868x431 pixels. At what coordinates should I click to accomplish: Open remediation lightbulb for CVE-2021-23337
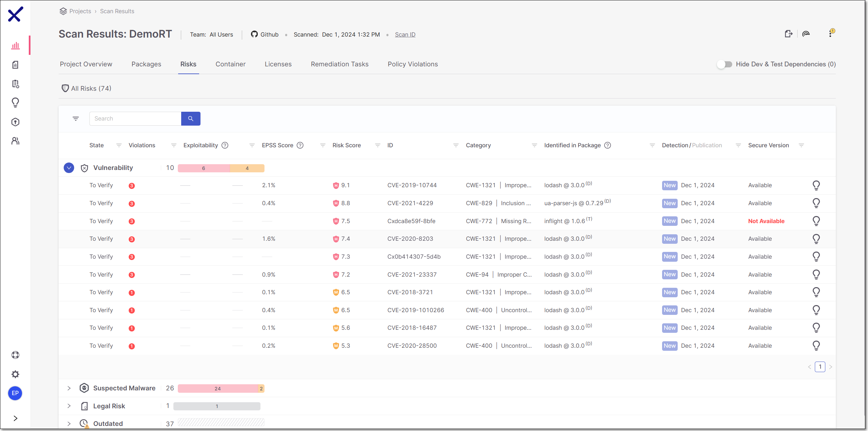(x=817, y=275)
